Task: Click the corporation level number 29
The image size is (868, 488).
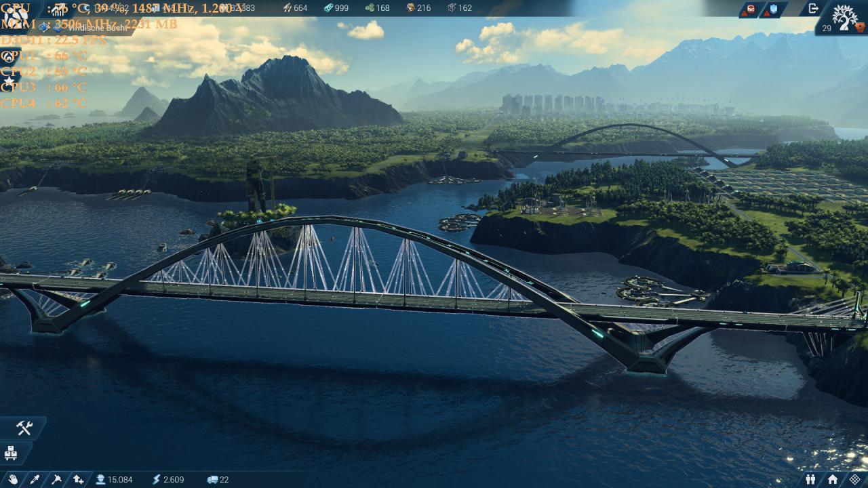Action: pyautogui.click(x=827, y=28)
